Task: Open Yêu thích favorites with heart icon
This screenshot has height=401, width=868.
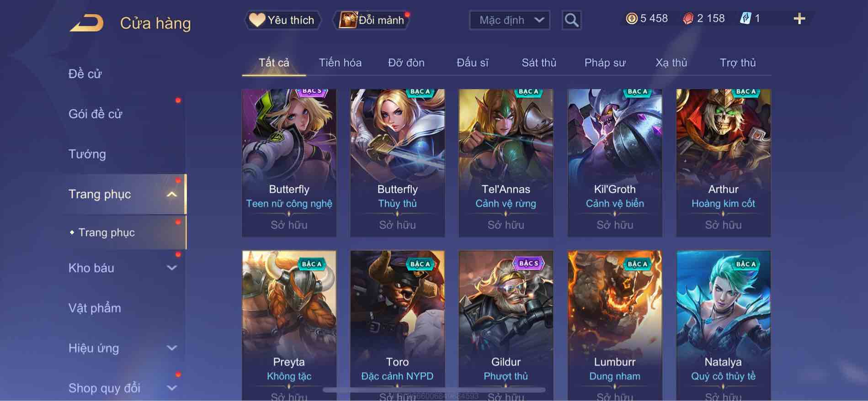Action: tap(282, 20)
